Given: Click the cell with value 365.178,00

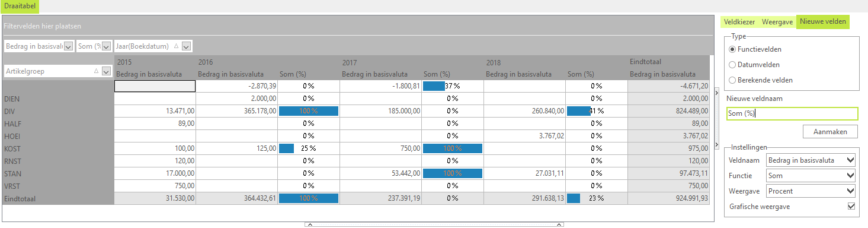Looking at the screenshot, I should pos(236,111).
